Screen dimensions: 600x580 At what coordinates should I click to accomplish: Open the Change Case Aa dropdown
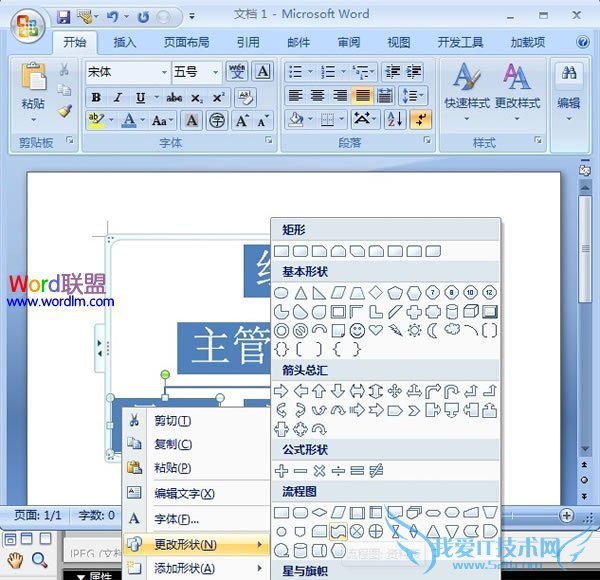[x=163, y=121]
